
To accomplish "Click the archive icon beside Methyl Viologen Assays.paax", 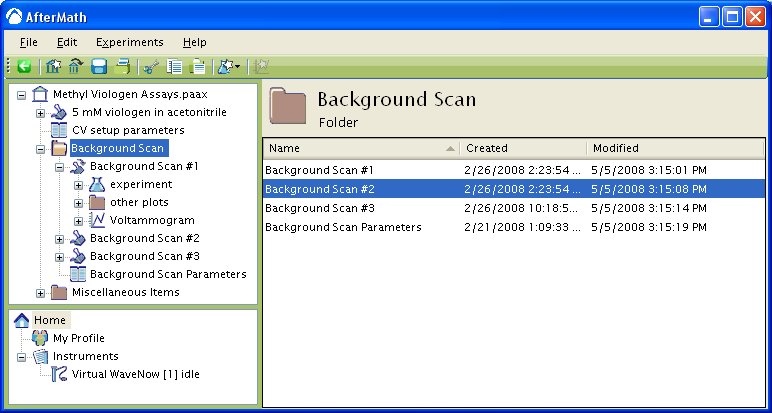I will click(x=40, y=94).
